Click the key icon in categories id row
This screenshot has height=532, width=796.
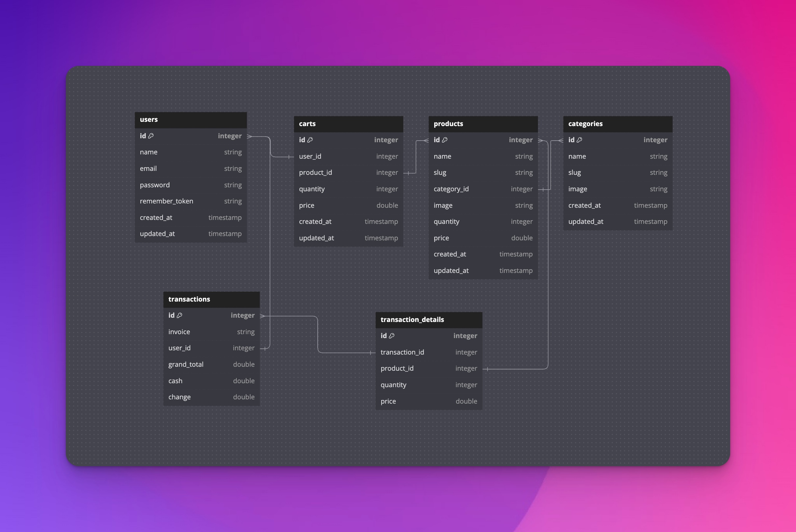579,140
